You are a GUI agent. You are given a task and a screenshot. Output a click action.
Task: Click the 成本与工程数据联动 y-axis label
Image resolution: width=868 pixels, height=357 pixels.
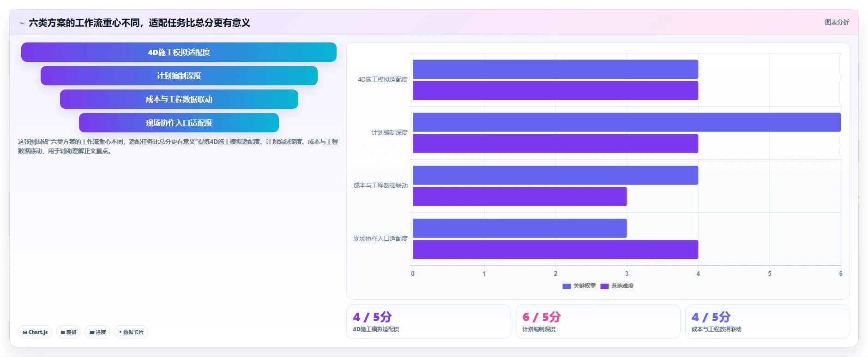(380, 185)
